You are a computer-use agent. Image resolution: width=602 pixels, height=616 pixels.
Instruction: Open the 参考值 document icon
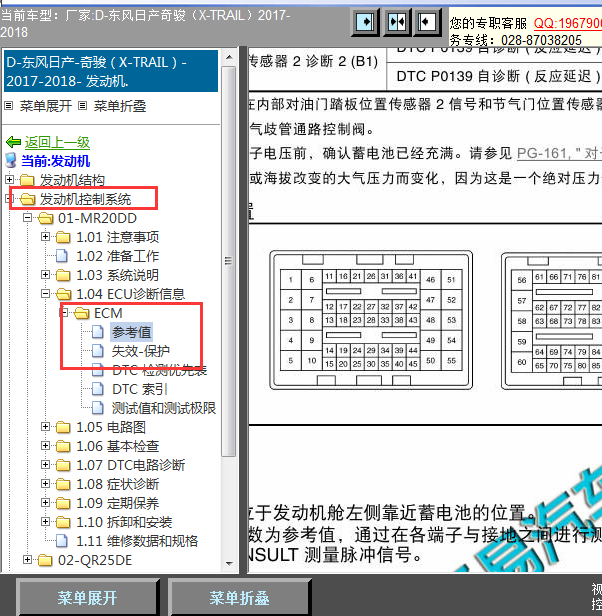98,332
